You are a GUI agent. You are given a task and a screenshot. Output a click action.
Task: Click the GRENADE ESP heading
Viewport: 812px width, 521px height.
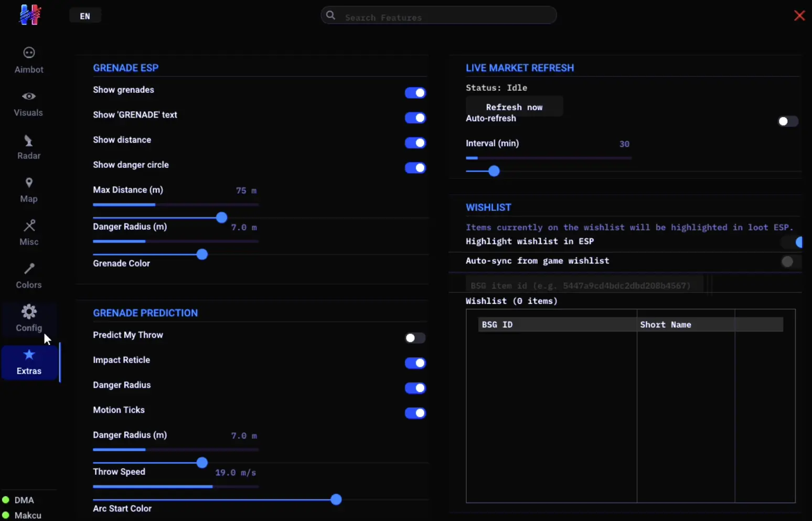pyautogui.click(x=125, y=68)
